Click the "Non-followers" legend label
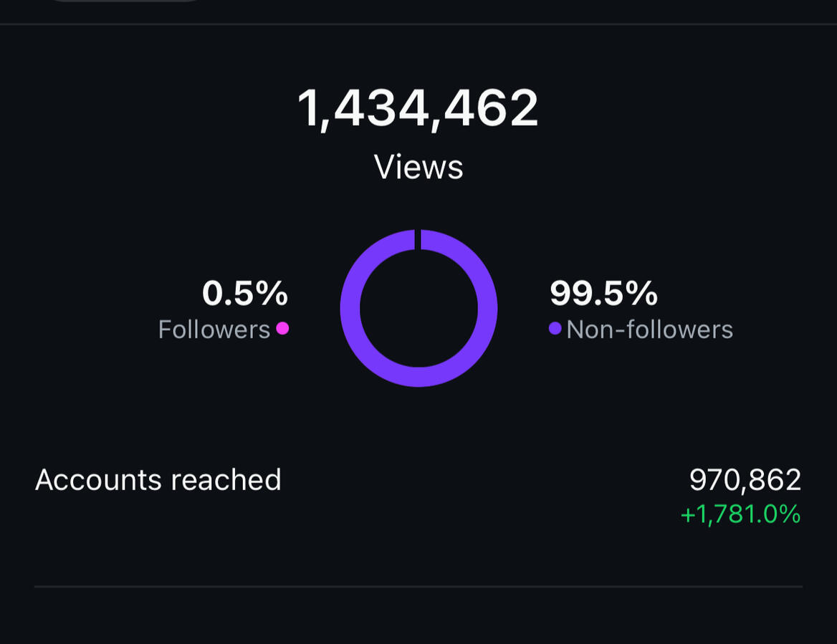837x644 pixels. [649, 330]
